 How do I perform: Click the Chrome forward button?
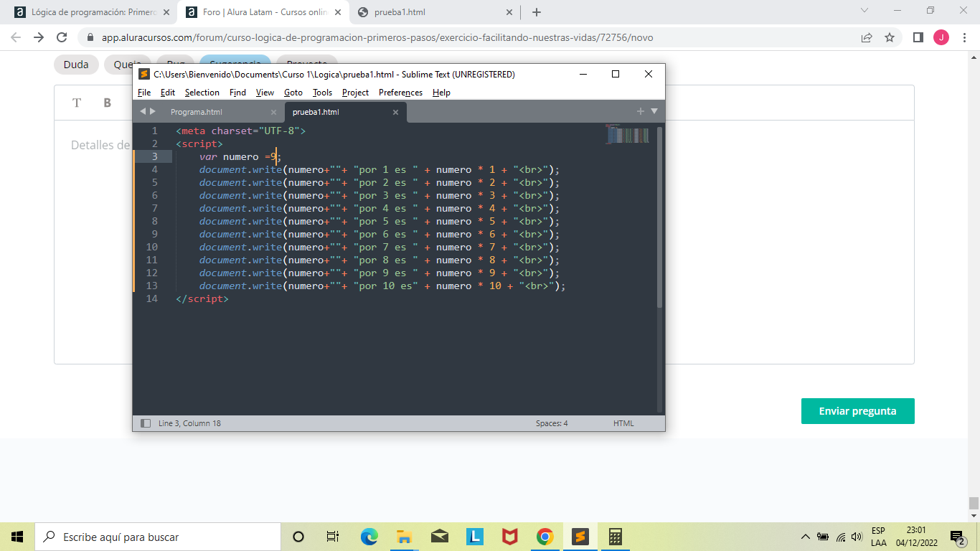(x=39, y=37)
